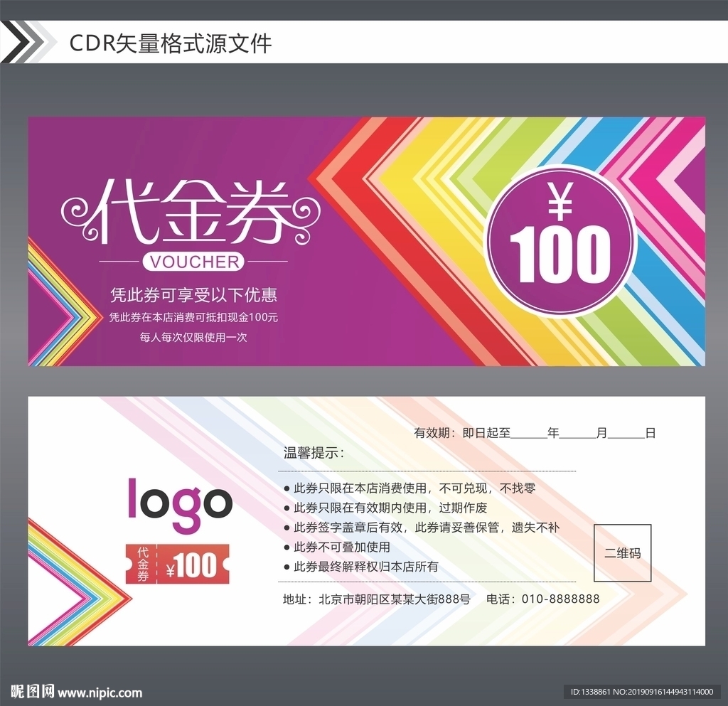Click the '凭此券可享受以下优惠' line
Image resolution: width=728 pixels, height=706 pixels.
pos(193,295)
